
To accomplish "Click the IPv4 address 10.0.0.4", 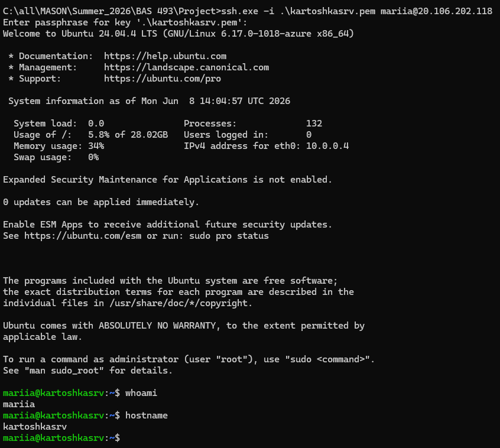I will [x=327, y=146].
